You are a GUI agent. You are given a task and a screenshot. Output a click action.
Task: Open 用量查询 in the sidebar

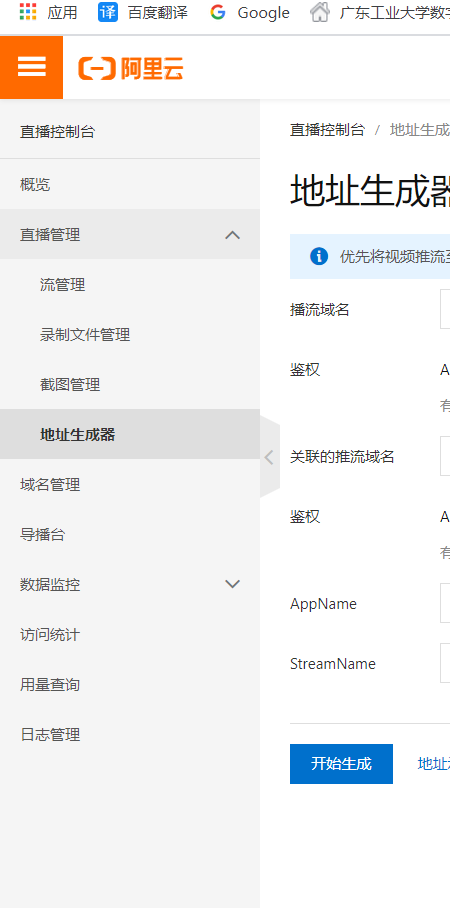click(x=130, y=684)
